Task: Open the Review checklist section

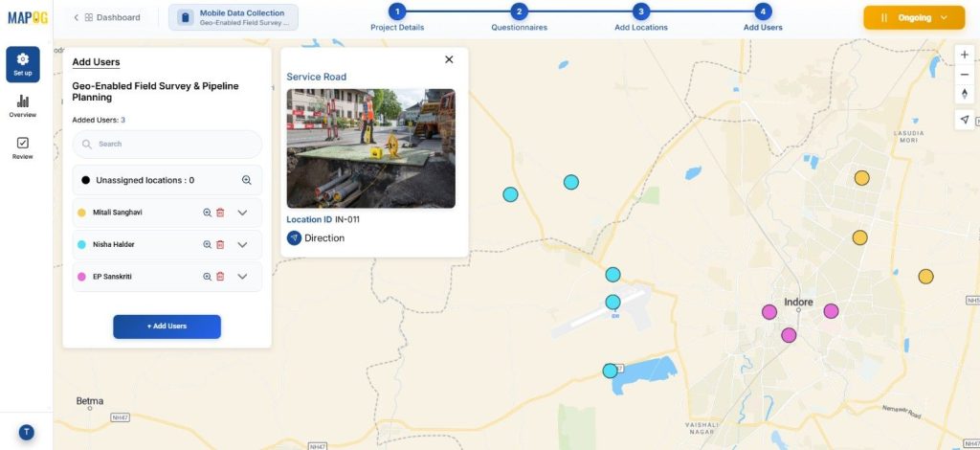Action: point(23,148)
